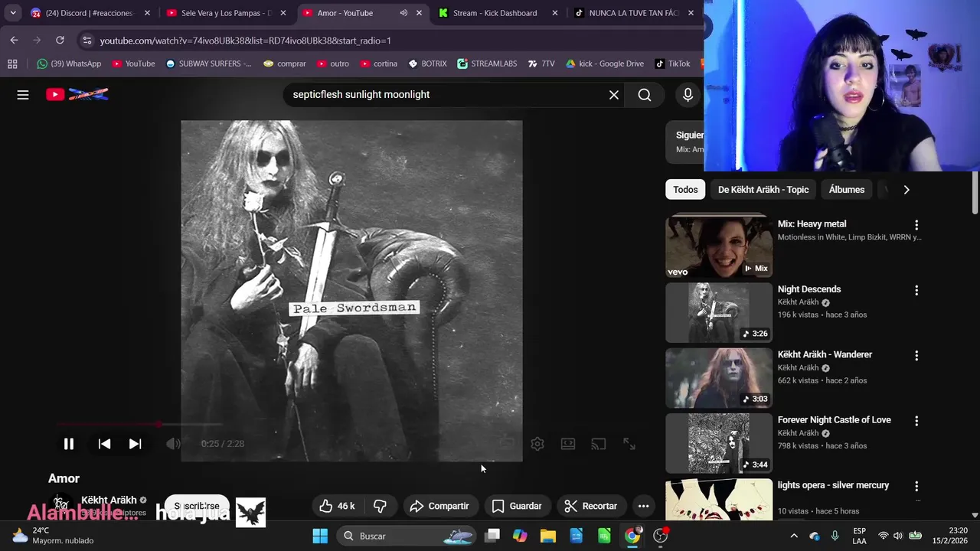The image size is (980, 551).
Task: Open the BOTRIX bookmark
Action: 427,64
